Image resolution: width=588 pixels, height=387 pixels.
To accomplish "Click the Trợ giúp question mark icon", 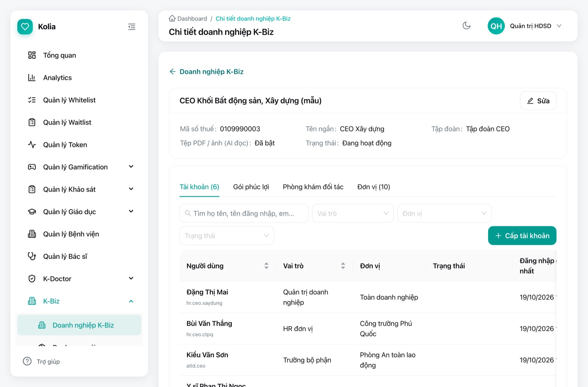I will 27,361.
